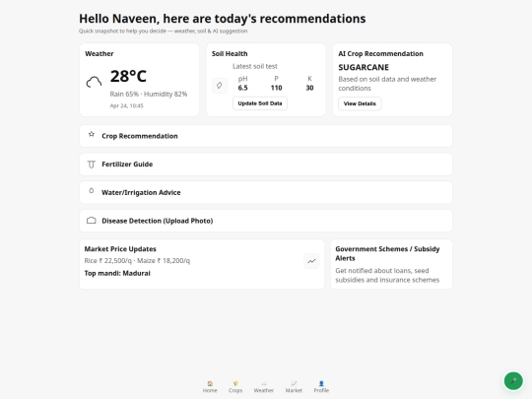Open the Crop Recommendation row
This screenshot has width=532, height=399.
266,136
